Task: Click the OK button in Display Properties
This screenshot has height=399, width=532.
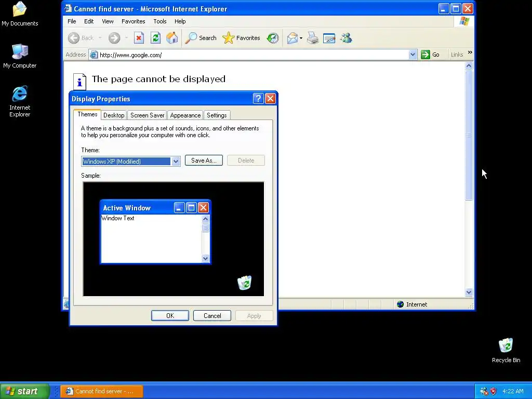Action: point(170,315)
